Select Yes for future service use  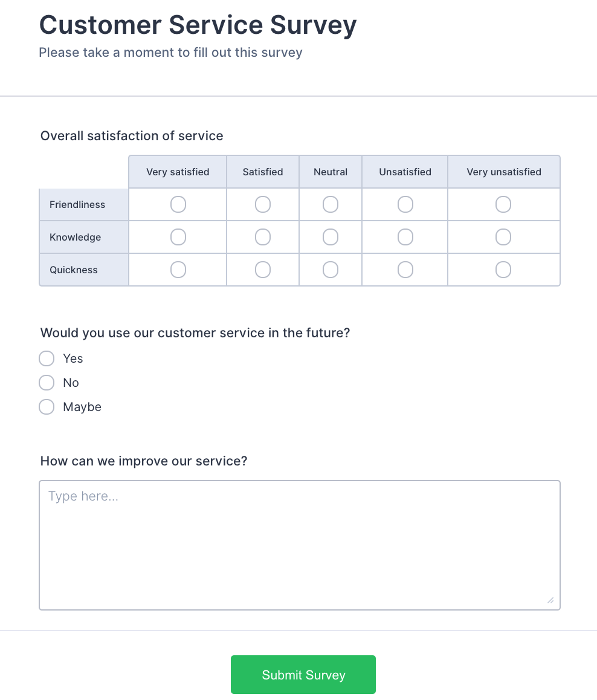(x=47, y=358)
